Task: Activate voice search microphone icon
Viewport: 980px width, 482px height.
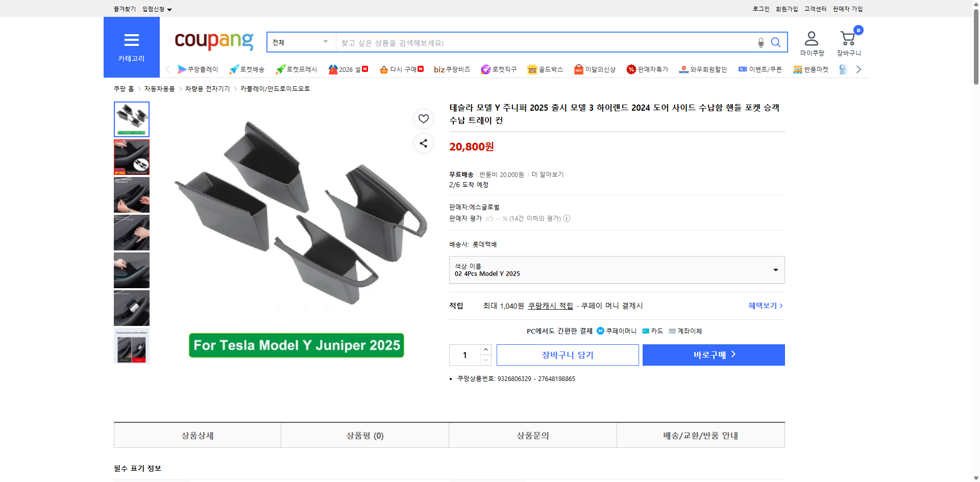Action: (x=760, y=42)
